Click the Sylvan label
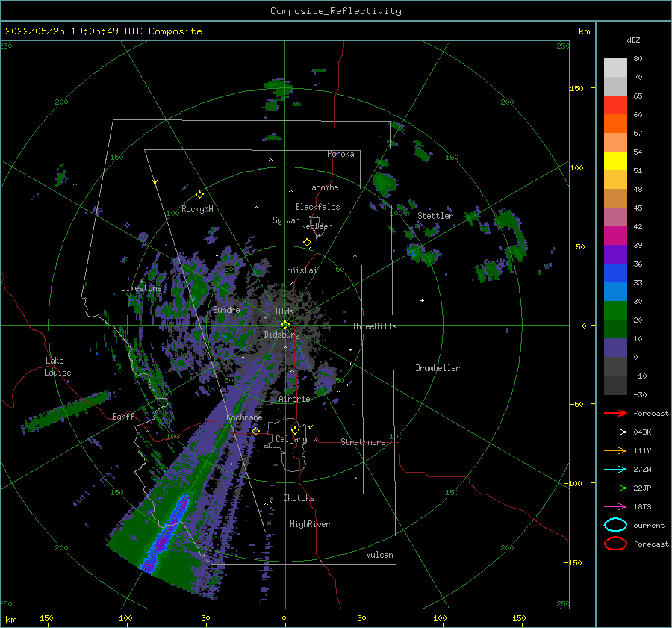Viewport: 672px width, 628px height. pos(286,220)
